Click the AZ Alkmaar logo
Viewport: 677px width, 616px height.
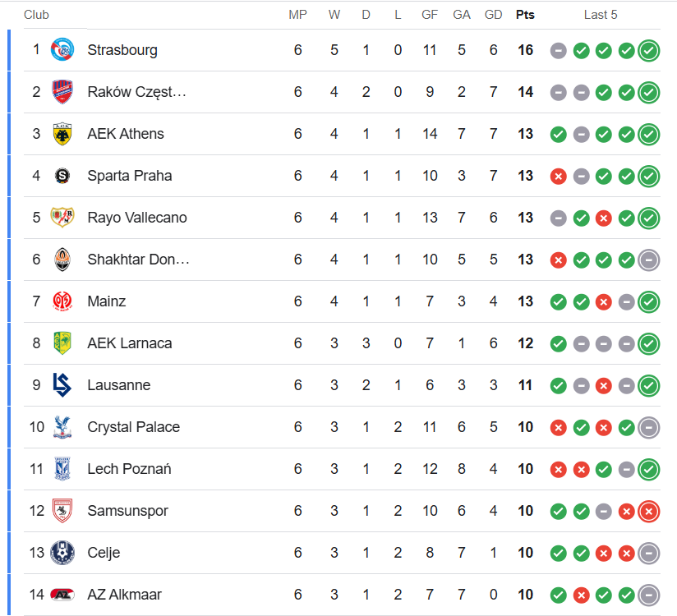tap(62, 595)
